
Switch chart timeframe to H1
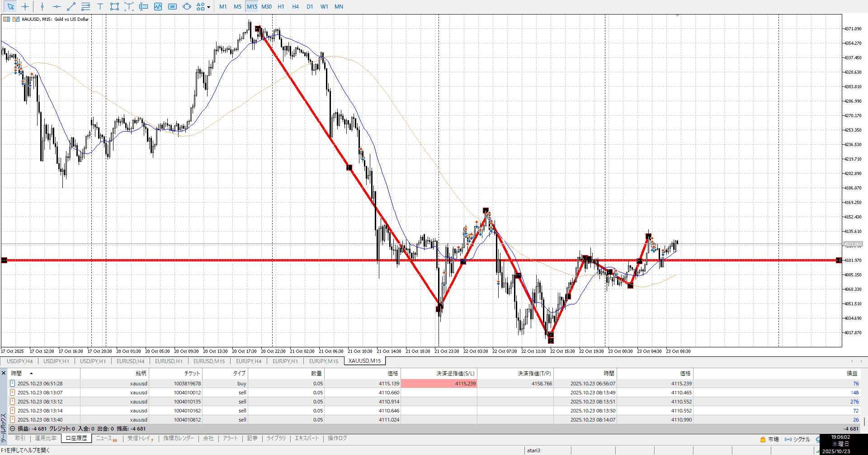[281, 7]
